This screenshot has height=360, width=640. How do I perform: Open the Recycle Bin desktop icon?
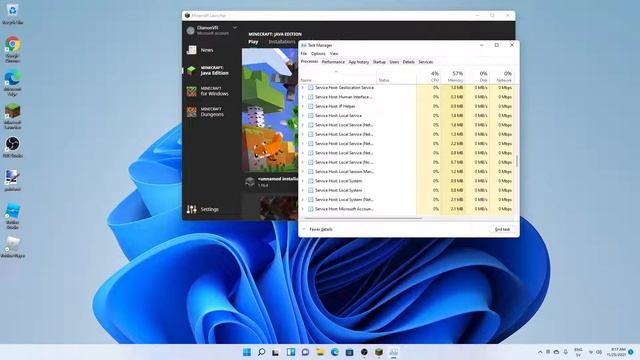coord(13,14)
